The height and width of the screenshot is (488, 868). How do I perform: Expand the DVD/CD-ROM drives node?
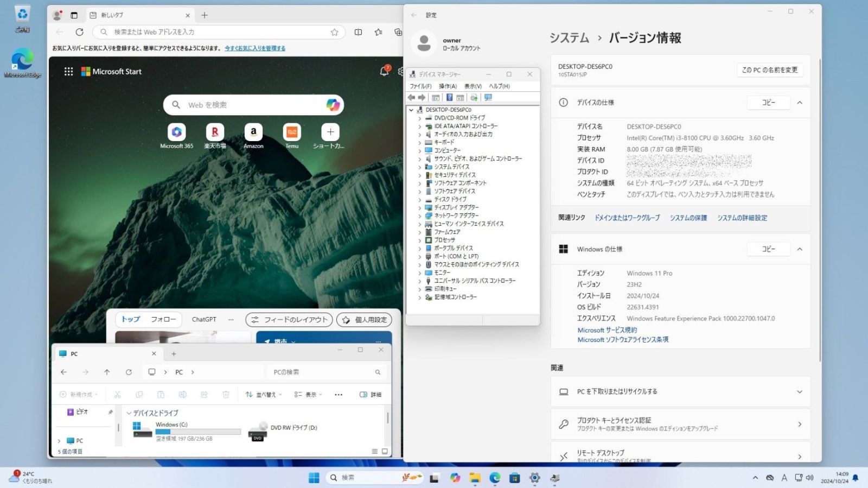point(419,118)
